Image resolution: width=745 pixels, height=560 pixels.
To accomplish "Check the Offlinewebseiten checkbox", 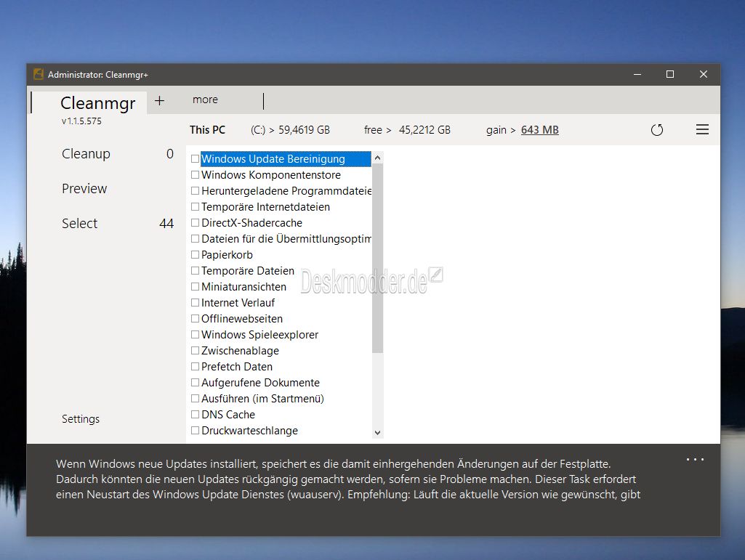I will click(x=195, y=319).
